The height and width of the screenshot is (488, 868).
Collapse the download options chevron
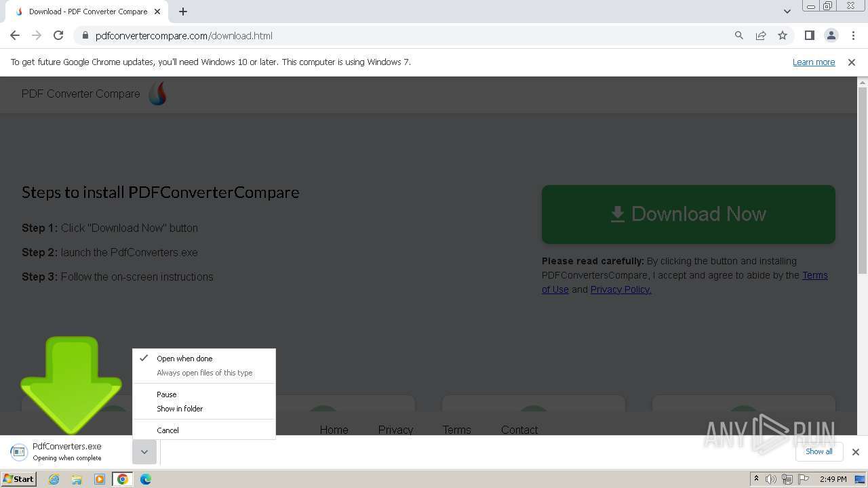144,452
